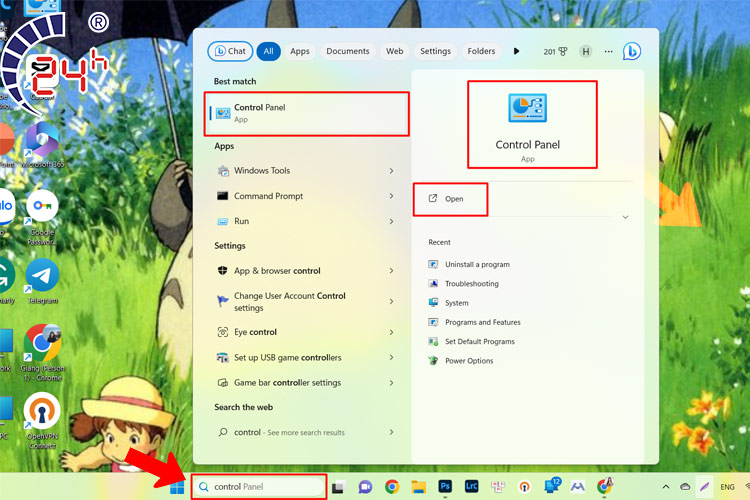This screenshot has width=750, height=500.
Task: Open Google Chrome from the taskbar
Action: [x=392, y=487]
